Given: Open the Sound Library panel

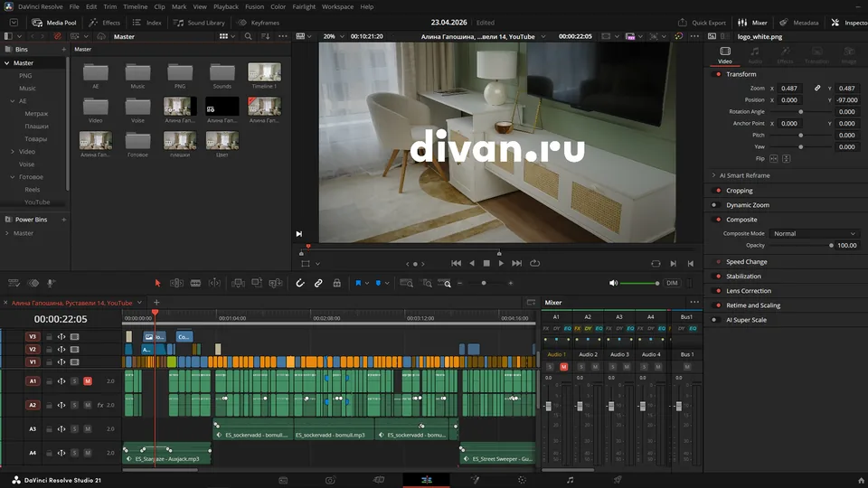Looking at the screenshot, I should click(199, 23).
